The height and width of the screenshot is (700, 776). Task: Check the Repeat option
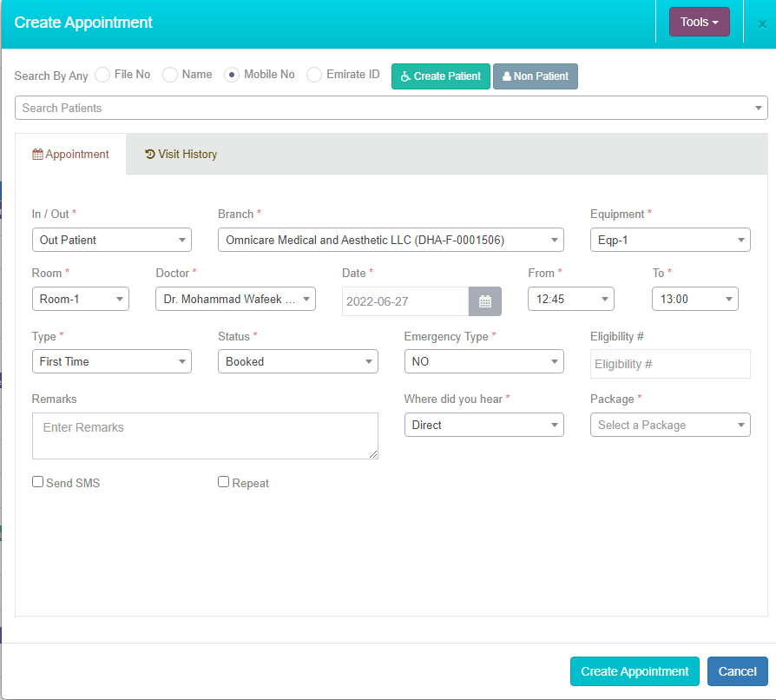click(223, 481)
